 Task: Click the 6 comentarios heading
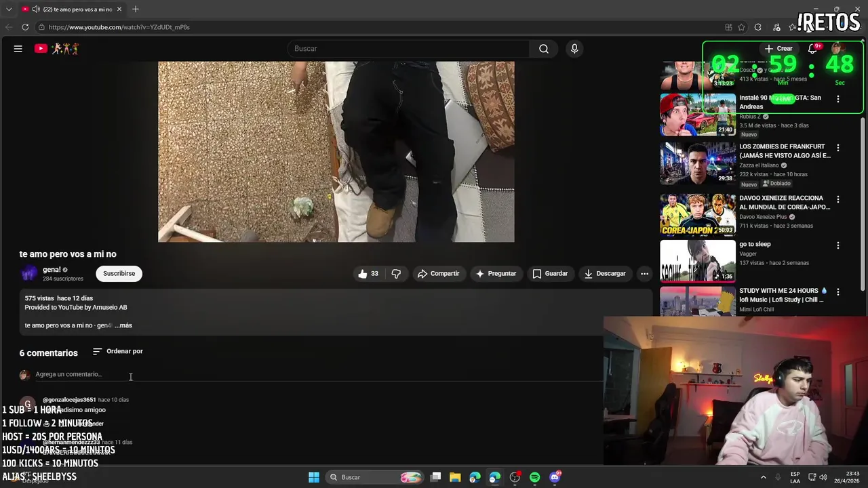(x=49, y=353)
